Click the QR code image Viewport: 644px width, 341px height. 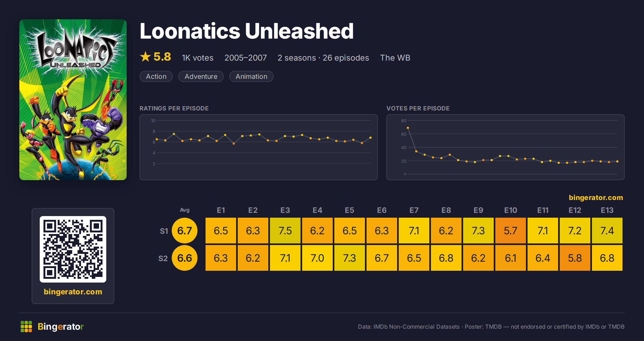tap(73, 249)
